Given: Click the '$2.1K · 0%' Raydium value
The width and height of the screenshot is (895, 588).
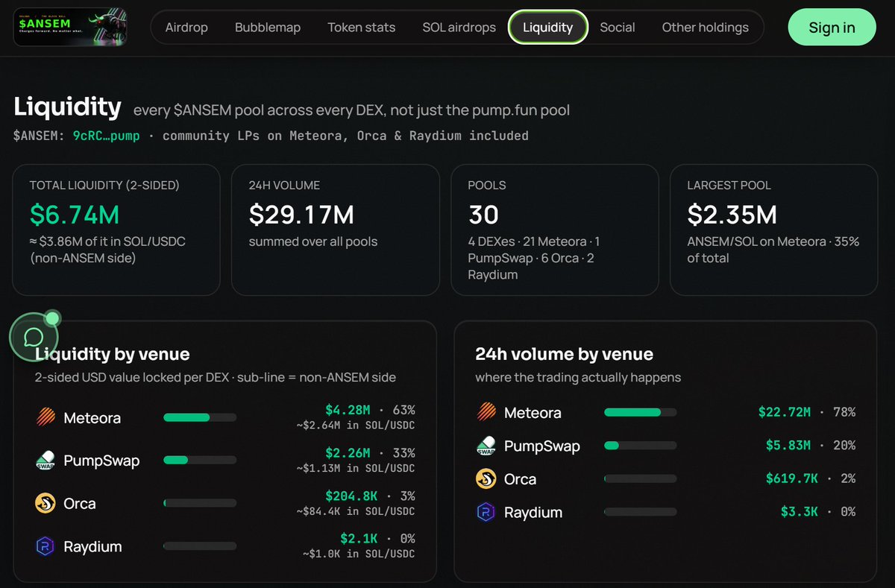Looking at the screenshot, I should point(377,538).
